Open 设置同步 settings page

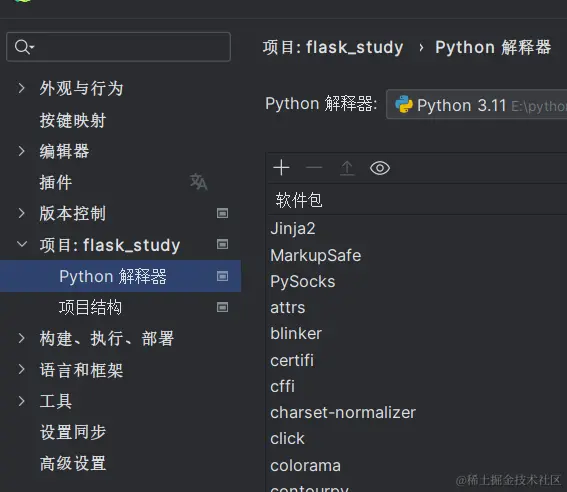point(73,432)
